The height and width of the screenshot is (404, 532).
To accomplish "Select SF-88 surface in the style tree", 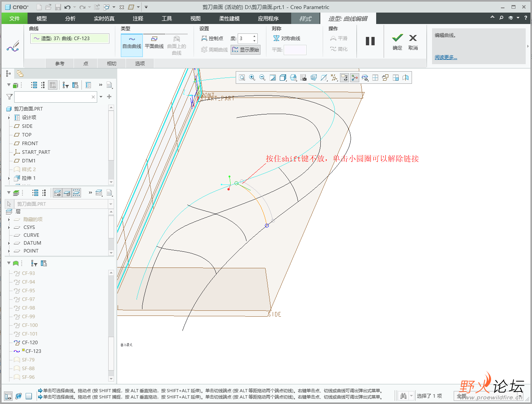I will [x=28, y=369].
